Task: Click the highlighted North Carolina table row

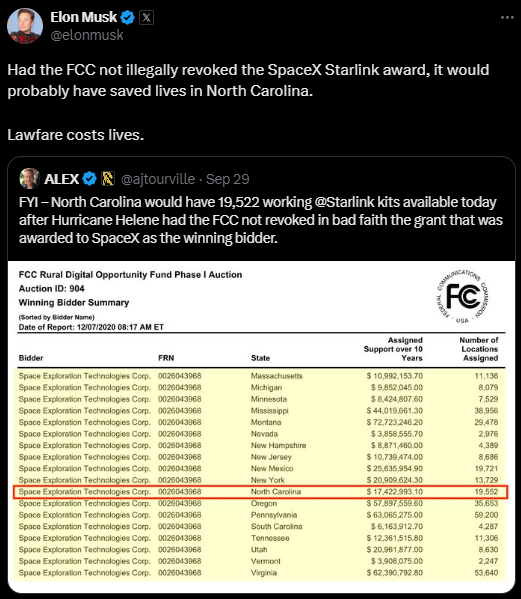Action: pos(260,492)
